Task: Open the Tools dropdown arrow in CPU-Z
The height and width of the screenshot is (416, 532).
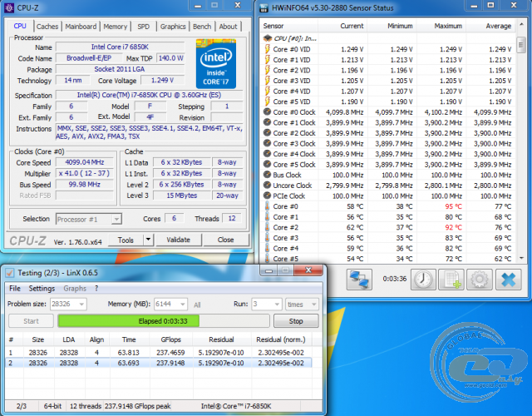Action: point(148,240)
